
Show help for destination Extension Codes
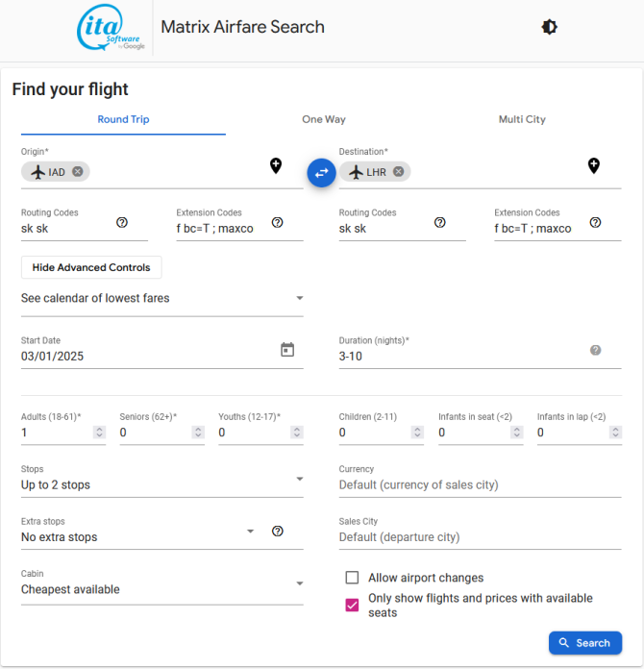pyautogui.click(x=595, y=222)
